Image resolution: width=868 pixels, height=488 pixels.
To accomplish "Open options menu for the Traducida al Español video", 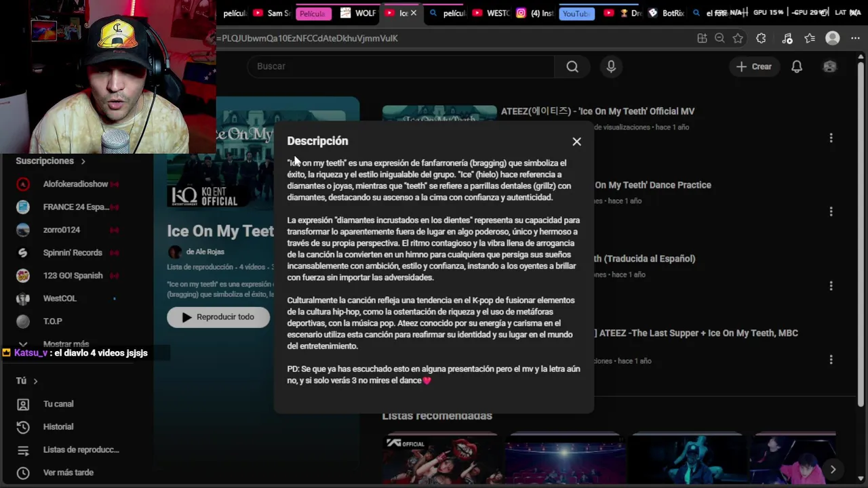I will 831,285.
